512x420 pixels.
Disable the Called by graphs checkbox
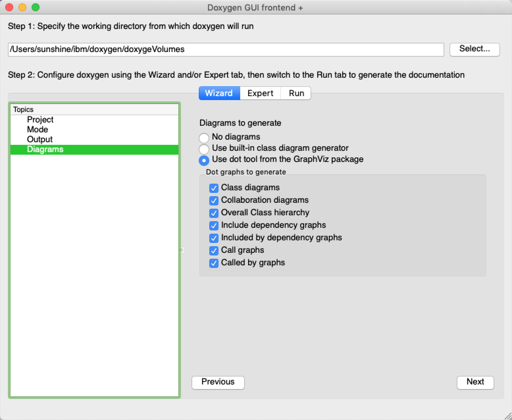214,263
